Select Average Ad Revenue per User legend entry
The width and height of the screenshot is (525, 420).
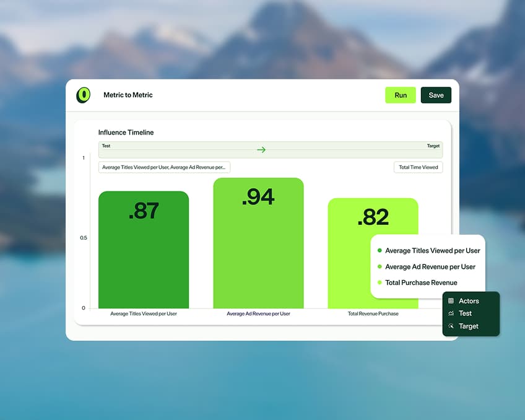(426, 266)
